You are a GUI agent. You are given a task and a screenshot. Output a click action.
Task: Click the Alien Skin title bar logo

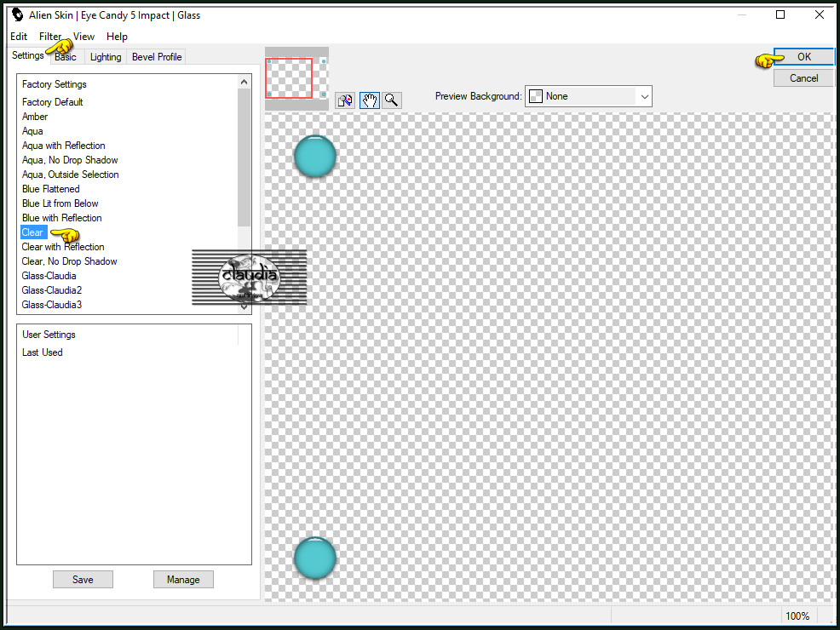pos(17,15)
